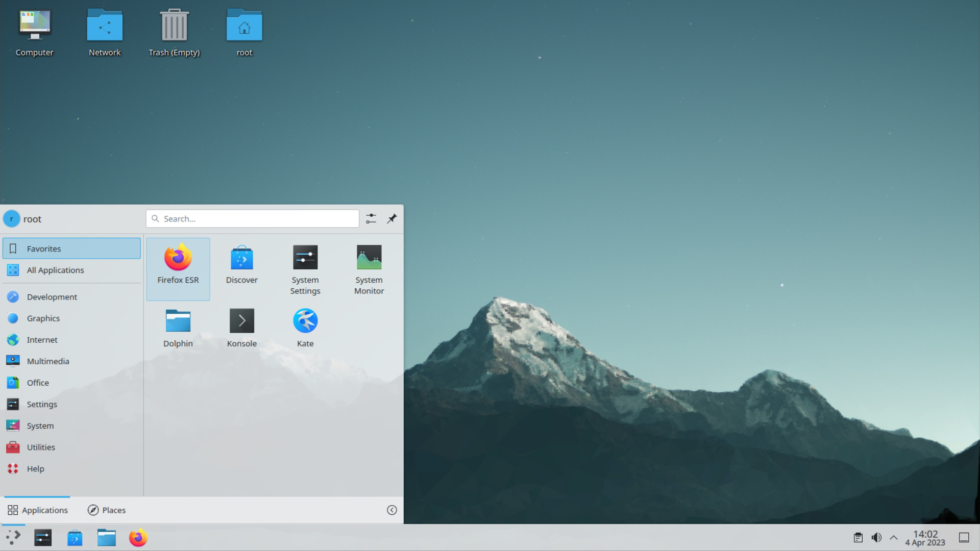Click Firefox icon in taskbar
Image resolution: width=980 pixels, height=551 pixels.
coord(138,538)
